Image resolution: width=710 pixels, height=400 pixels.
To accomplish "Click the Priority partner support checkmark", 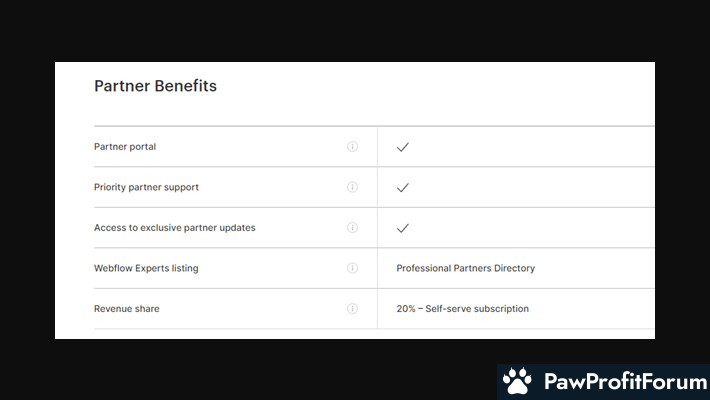I will pos(403,188).
